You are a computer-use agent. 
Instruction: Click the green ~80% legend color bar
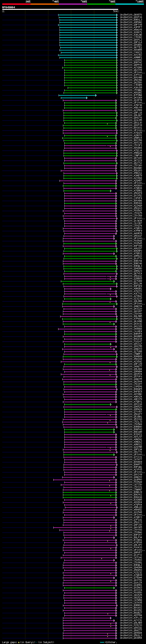click(x=101, y=4)
